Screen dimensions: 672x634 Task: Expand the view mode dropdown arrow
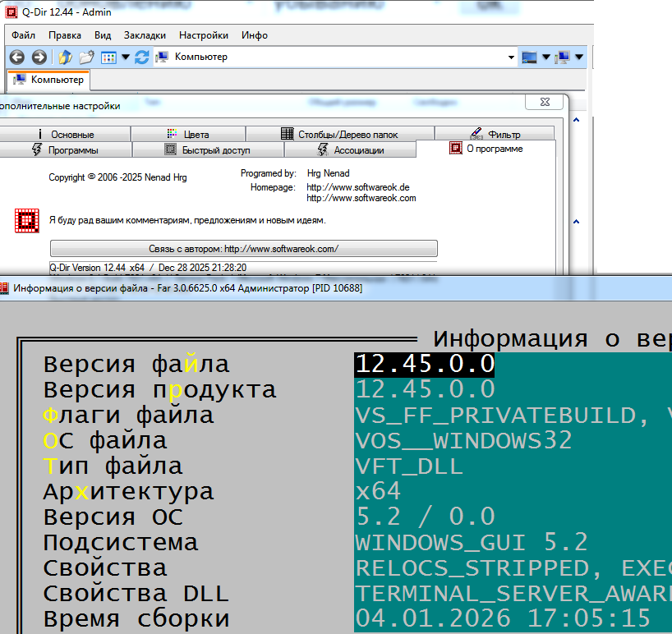click(x=126, y=57)
